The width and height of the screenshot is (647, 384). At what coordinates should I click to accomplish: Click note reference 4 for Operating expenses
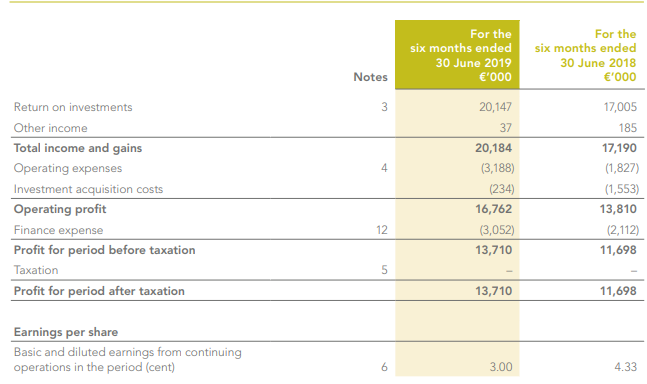click(x=384, y=168)
